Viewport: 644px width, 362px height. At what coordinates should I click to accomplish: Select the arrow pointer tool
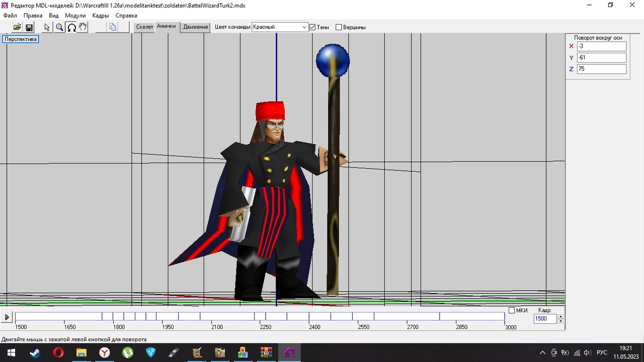[47, 27]
